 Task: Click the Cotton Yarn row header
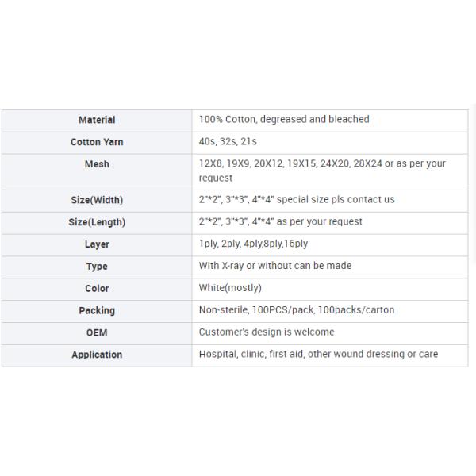pyautogui.click(x=97, y=142)
